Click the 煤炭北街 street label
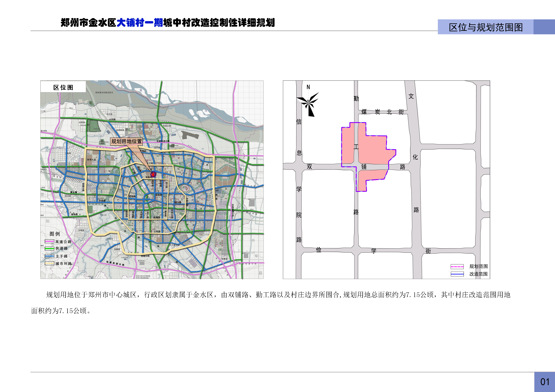Screen dimensions: 555x392 [382, 112]
